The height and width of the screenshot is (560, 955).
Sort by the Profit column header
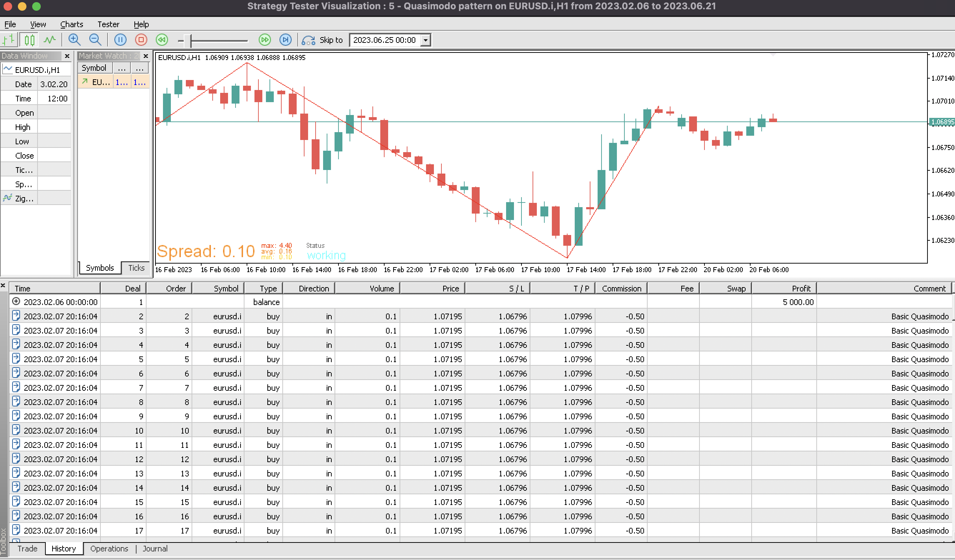784,289
